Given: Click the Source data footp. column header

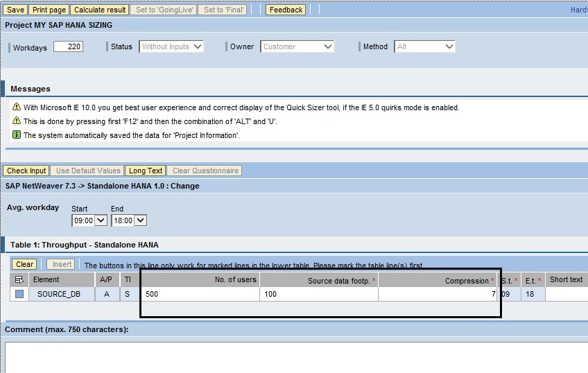Looking at the screenshot, I should coord(319,280).
